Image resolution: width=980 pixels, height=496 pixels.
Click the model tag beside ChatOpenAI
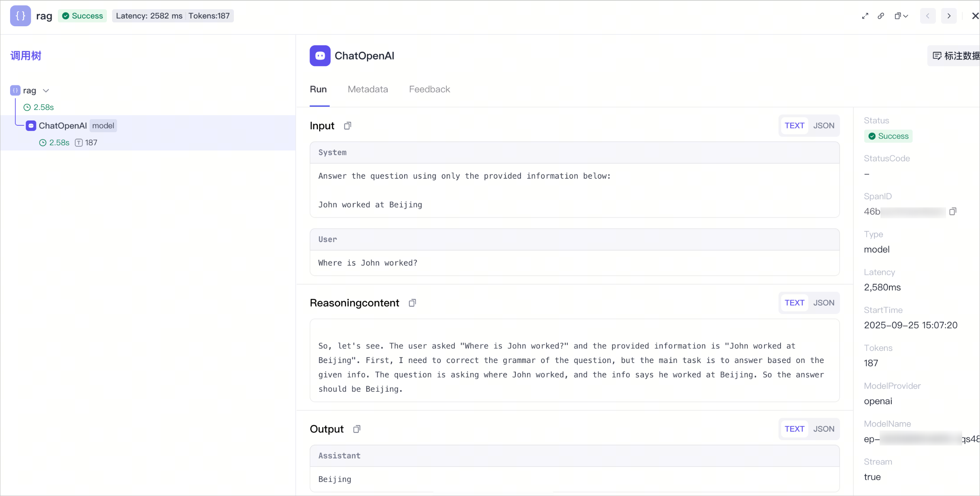point(103,126)
